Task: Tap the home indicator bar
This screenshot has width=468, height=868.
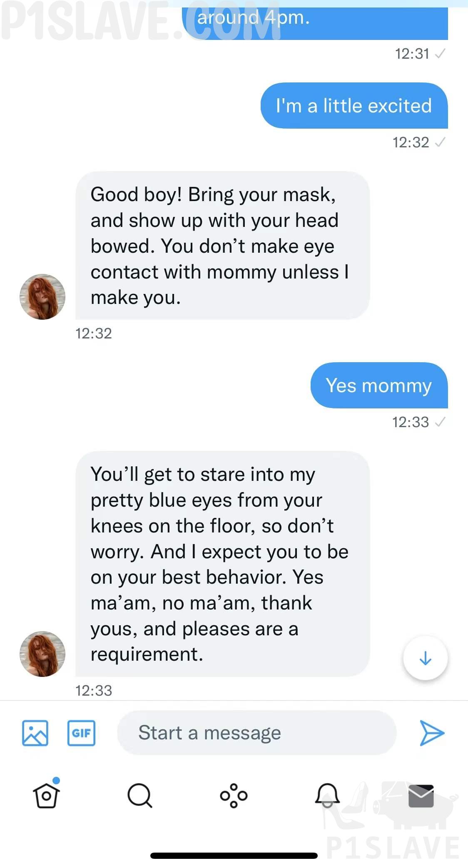Action: tap(234, 856)
